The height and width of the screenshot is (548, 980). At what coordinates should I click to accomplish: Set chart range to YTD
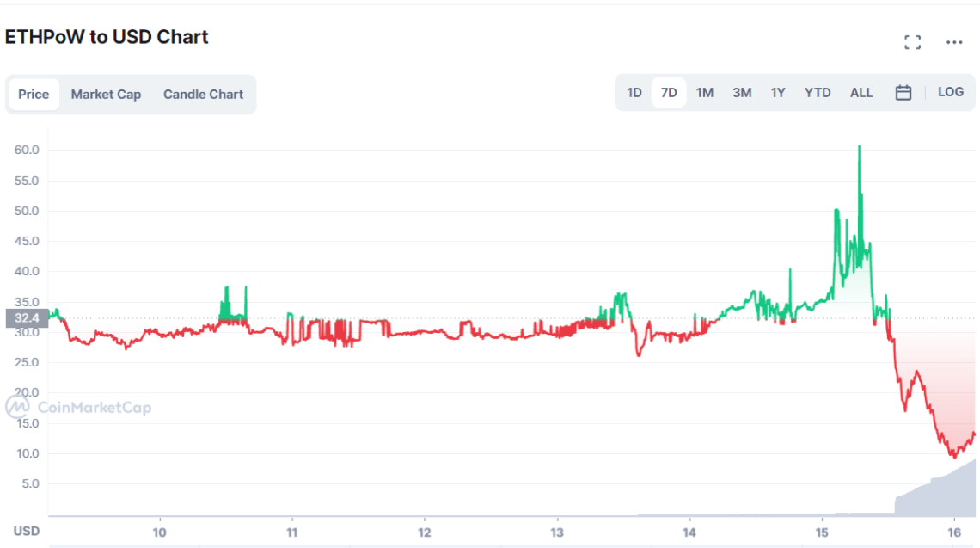pyautogui.click(x=818, y=93)
